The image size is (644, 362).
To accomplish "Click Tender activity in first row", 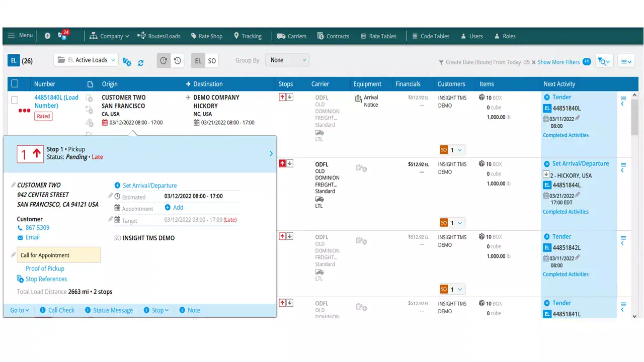I will pyautogui.click(x=561, y=97).
